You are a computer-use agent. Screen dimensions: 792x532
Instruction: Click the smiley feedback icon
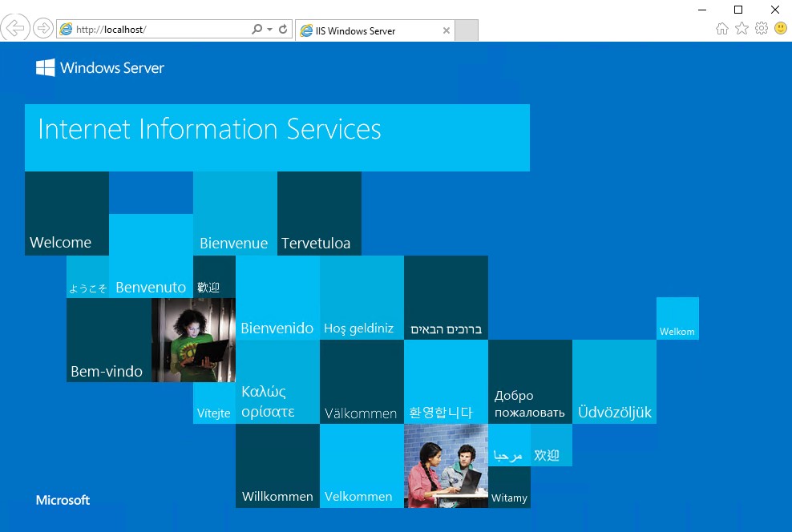[780, 28]
